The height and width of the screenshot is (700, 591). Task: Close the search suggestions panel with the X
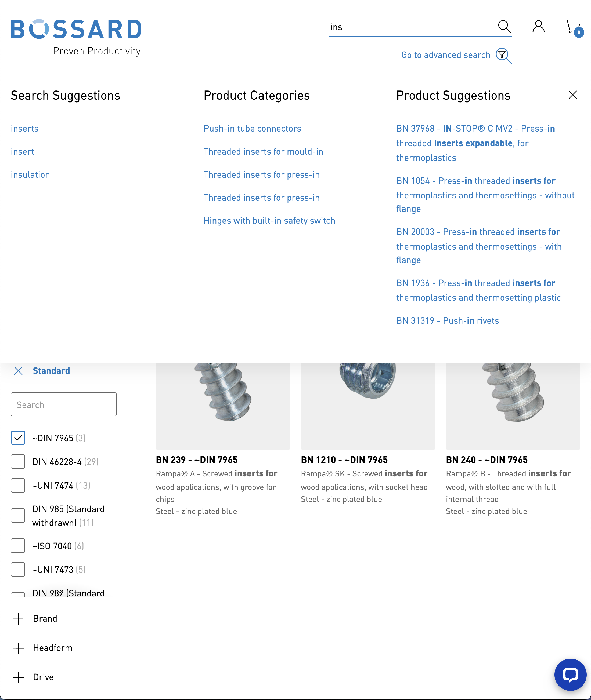[x=572, y=95]
